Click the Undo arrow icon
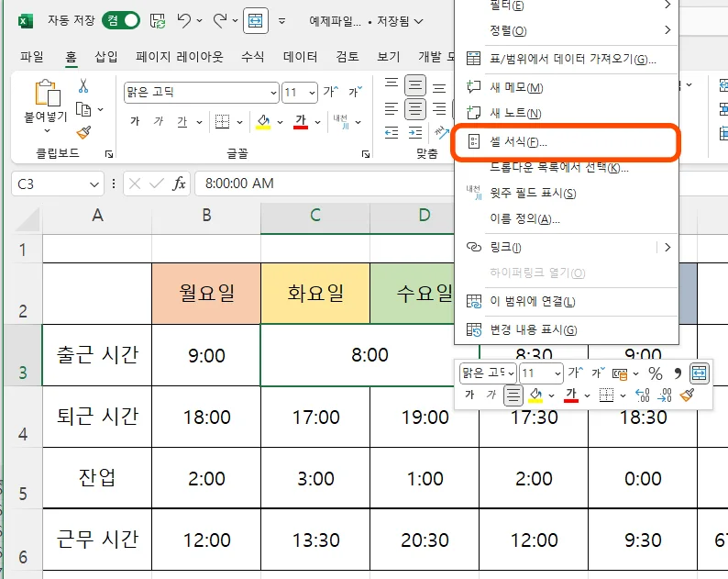 point(184,20)
